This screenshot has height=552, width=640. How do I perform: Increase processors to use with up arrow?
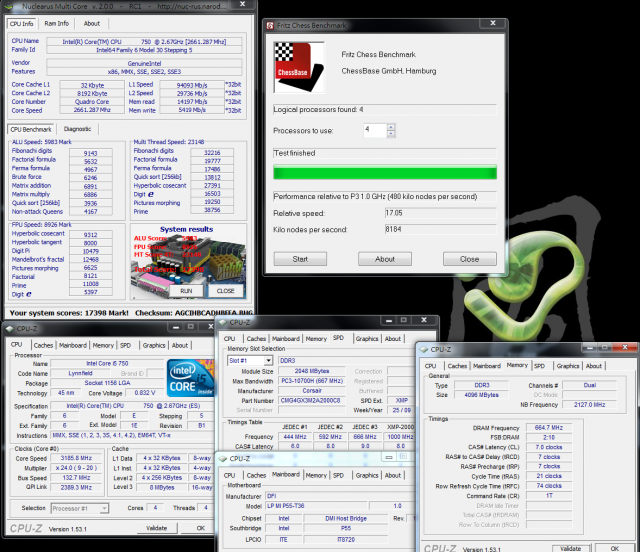coord(391,127)
